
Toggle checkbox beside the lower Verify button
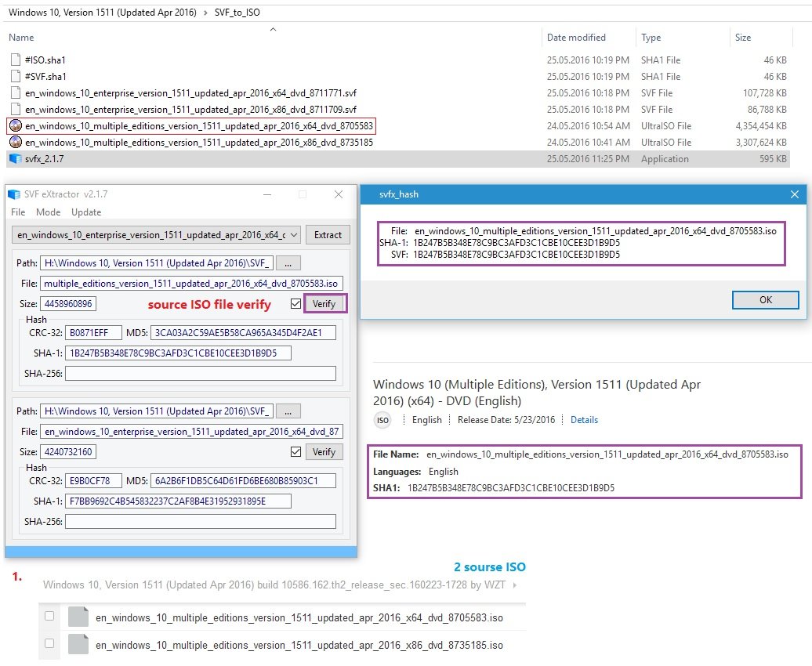coord(295,452)
